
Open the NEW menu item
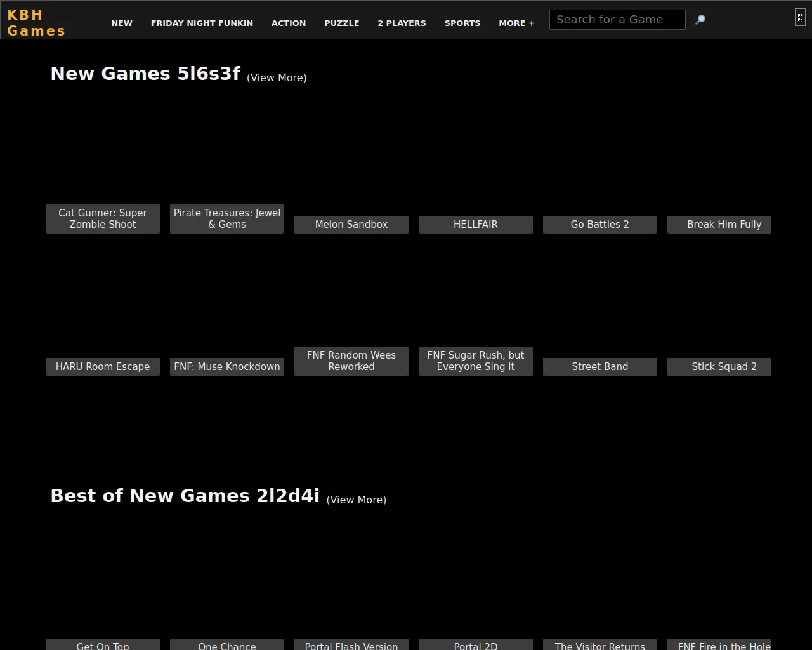122,23
